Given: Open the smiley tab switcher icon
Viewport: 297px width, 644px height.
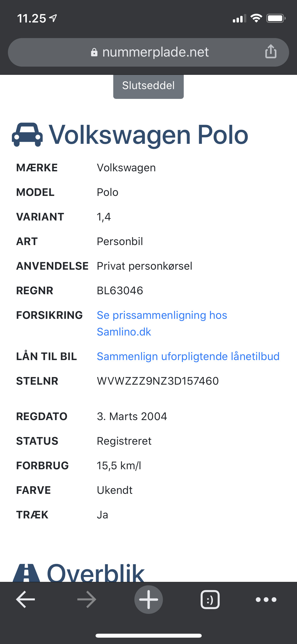Looking at the screenshot, I should [x=210, y=599].
